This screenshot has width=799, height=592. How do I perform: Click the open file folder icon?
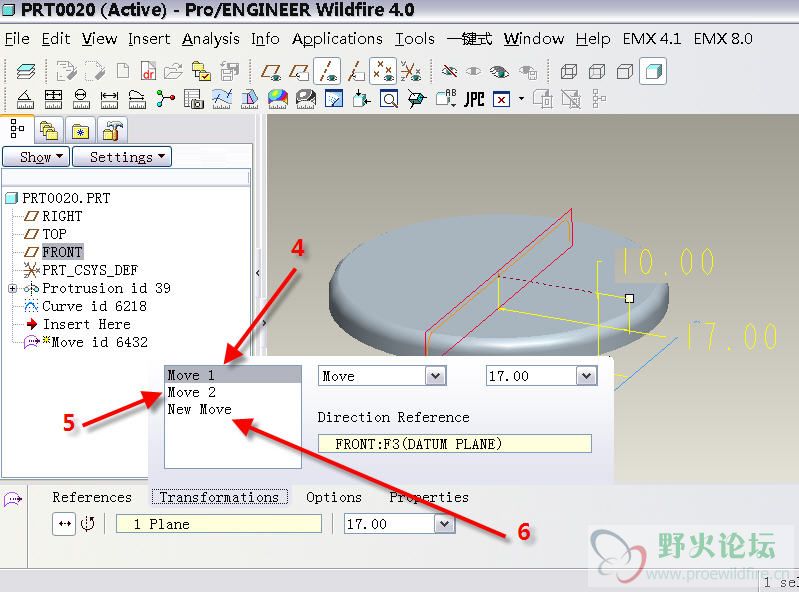point(173,71)
